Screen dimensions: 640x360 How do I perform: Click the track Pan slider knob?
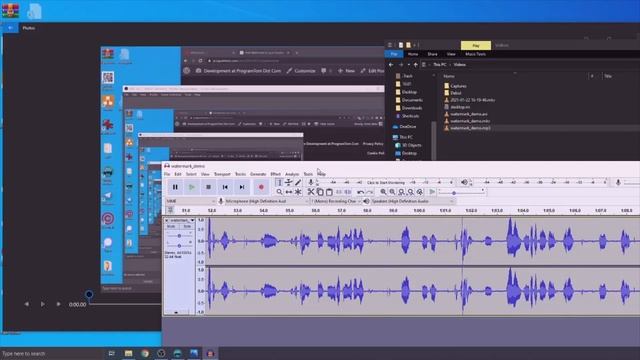tap(179, 246)
